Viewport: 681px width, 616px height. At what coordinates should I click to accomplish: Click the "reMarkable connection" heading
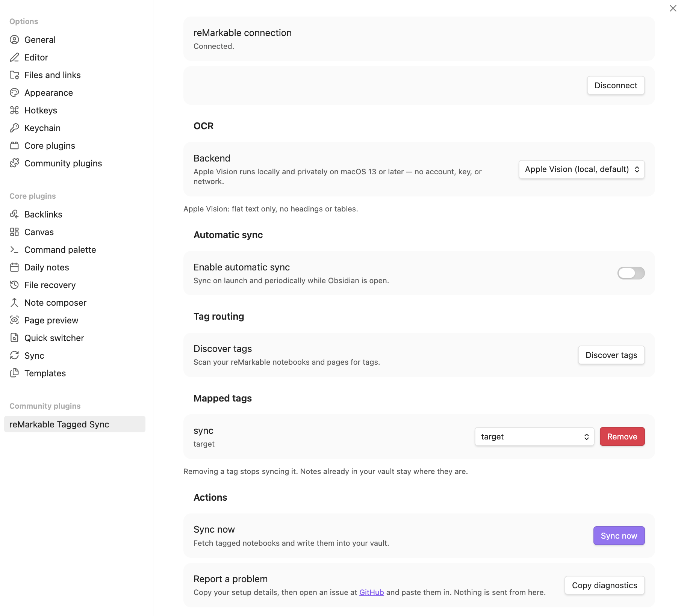pos(242,33)
